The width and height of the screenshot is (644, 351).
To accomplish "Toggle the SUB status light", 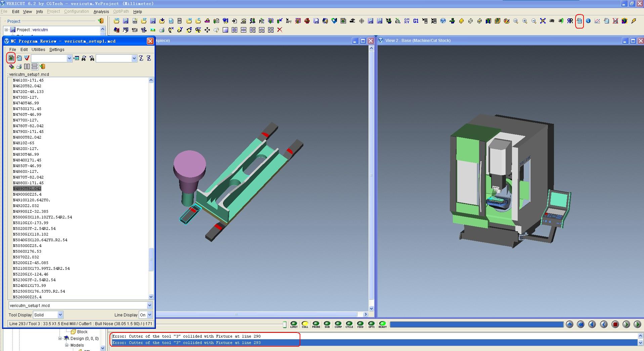I will (327, 324).
